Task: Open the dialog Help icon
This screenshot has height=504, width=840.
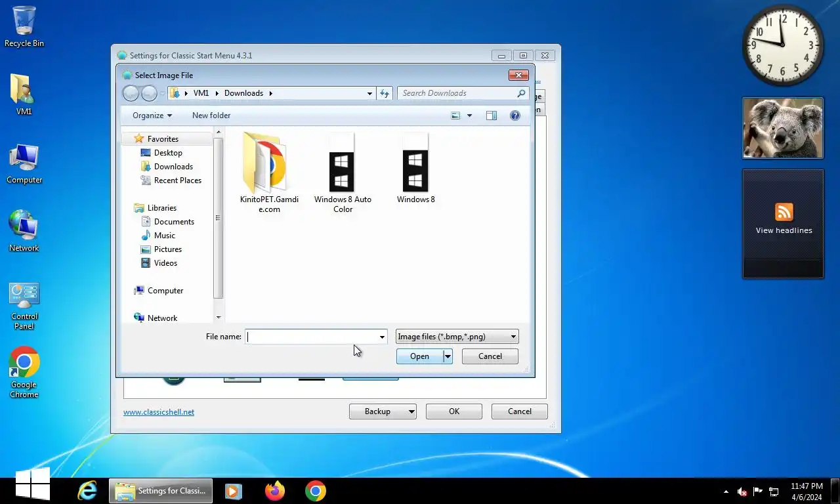Action: coord(515,115)
